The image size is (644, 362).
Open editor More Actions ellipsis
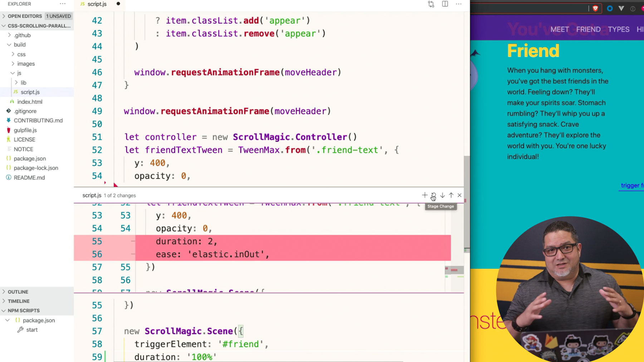click(x=459, y=4)
